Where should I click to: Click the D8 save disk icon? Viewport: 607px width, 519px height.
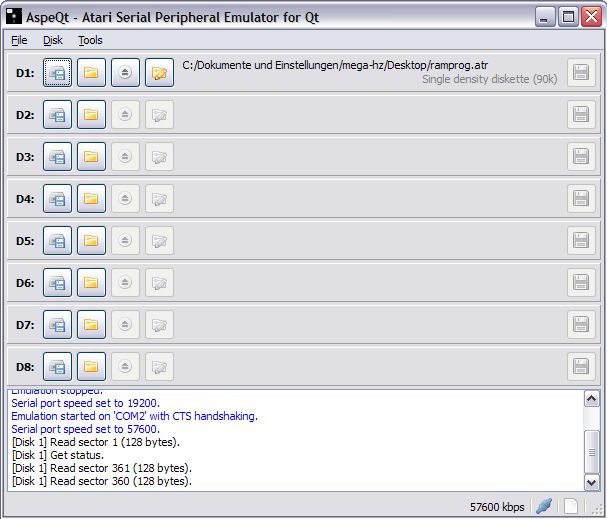(581, 367)
